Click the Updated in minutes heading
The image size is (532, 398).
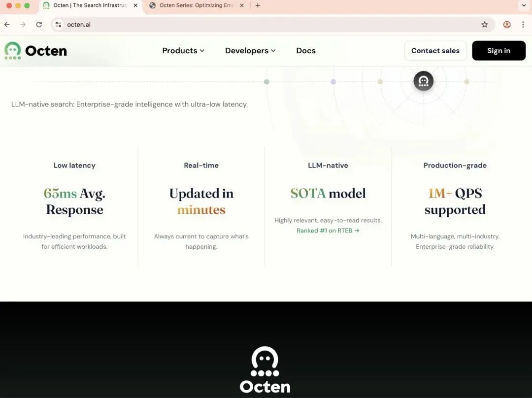pyautogui.click(x=201, y=201)
